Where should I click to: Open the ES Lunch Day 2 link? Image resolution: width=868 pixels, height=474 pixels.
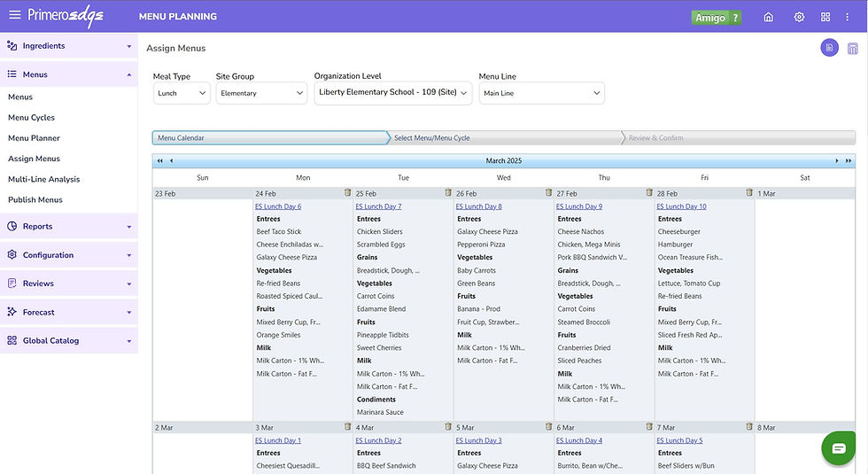pyautogui.click(x=379, y=440)
